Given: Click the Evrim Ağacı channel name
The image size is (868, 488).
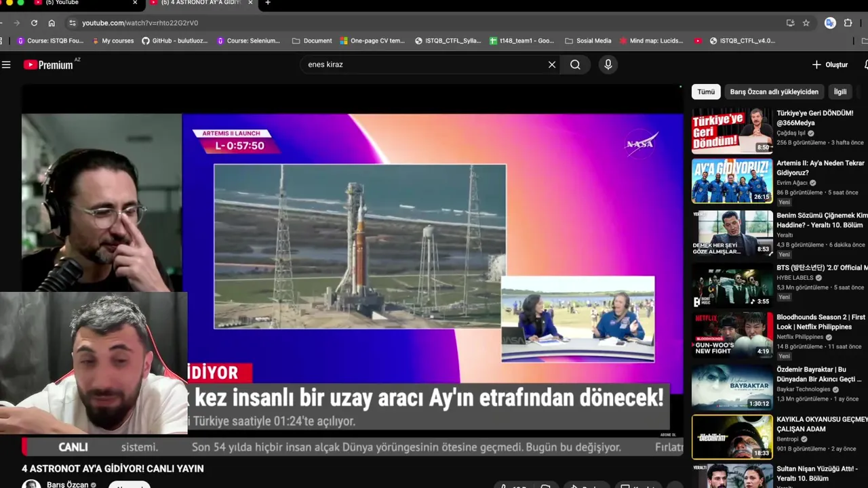Looking at the screenshot, I should (792, 182).
